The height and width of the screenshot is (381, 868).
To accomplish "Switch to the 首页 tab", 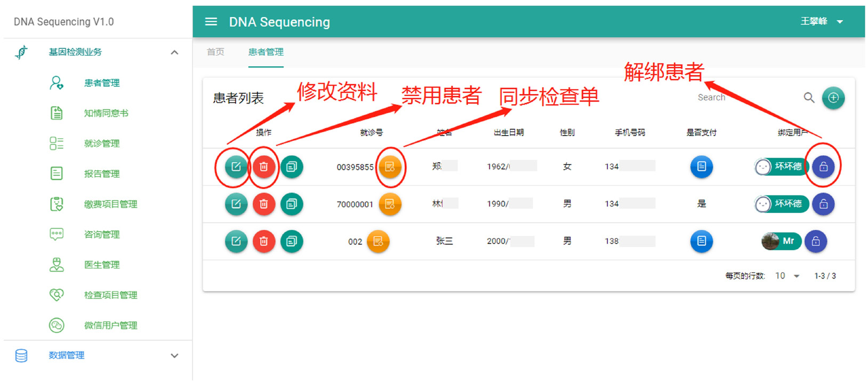I will 215,52.
